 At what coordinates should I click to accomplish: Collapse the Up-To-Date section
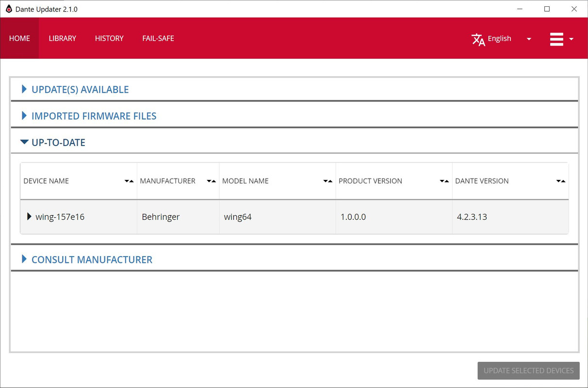(x=24, y=143)
